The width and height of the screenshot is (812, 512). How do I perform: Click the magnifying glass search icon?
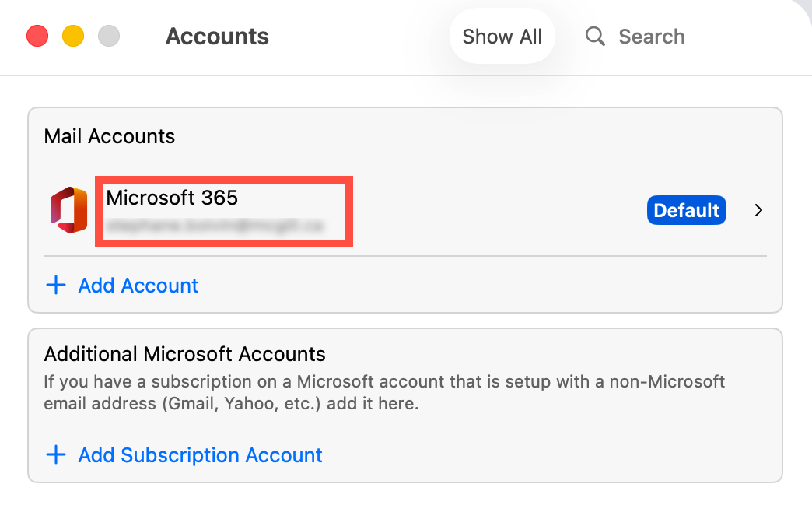595,37
